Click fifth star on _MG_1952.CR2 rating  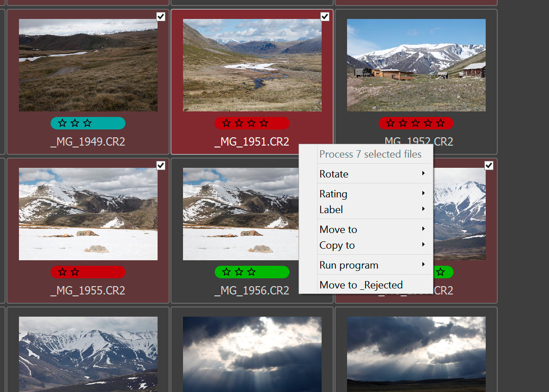coord(440,123)
